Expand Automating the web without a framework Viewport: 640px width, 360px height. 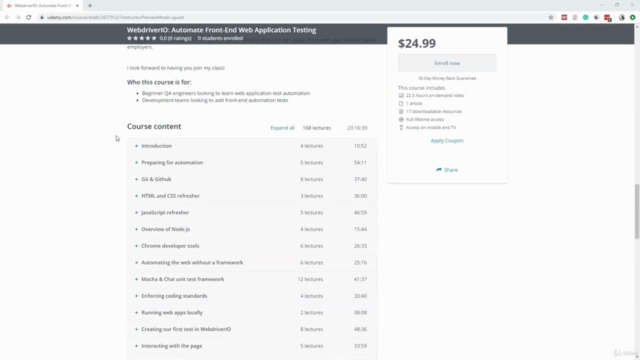(x=252, y=263)
